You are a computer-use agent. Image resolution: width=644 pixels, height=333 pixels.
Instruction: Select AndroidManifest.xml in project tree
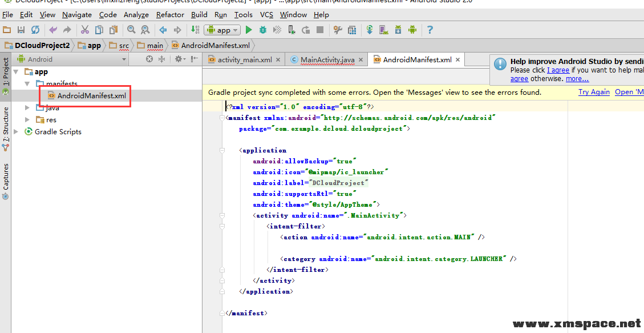click(x=92, y=96)
